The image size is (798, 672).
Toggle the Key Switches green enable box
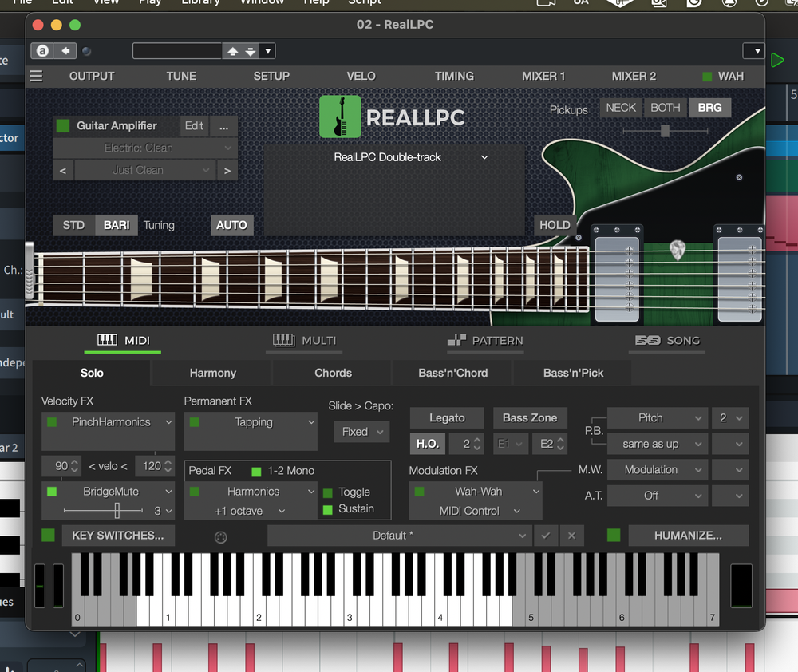(x=49, y=535)
